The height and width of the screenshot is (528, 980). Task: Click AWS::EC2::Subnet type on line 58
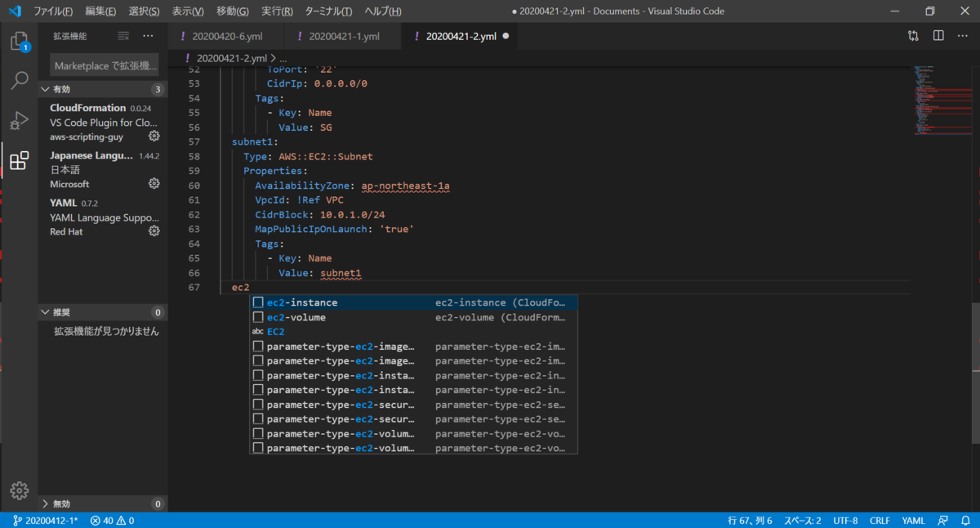[325, 156]
